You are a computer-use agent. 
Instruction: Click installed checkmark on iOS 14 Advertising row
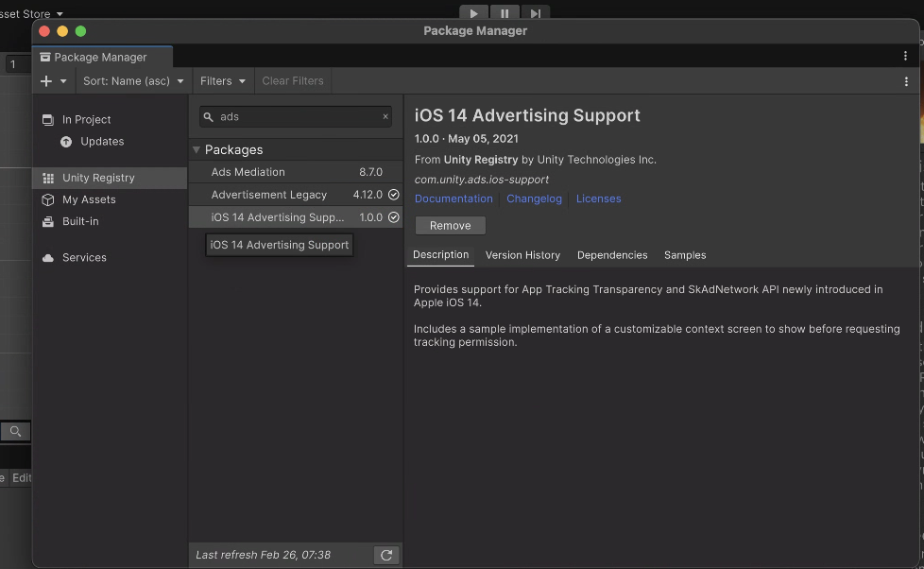(x=394, y=217)
